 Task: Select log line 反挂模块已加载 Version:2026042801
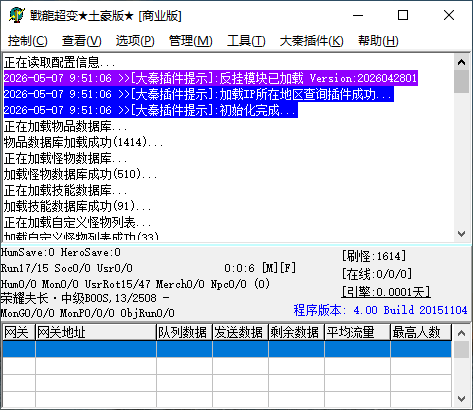(211, 78)
